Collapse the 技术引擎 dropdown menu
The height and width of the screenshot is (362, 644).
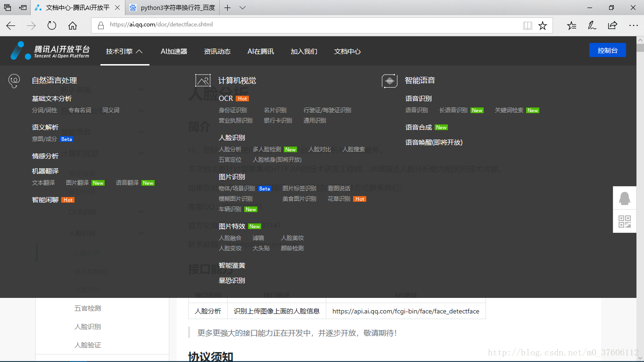click(124, 51)
